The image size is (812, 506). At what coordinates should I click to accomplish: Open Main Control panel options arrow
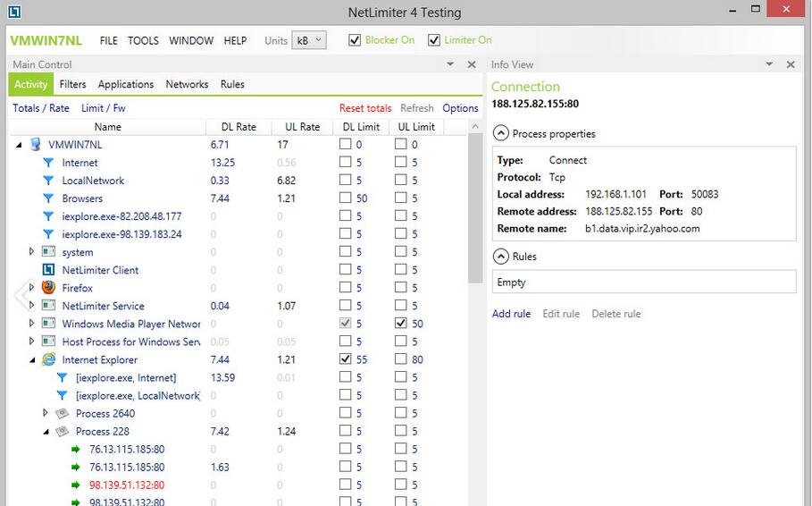(450, 64)
